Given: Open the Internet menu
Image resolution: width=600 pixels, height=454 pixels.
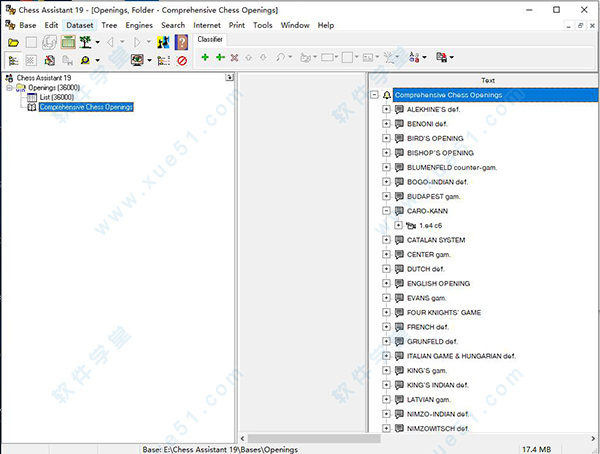Looking at the screenshot, I should pyautogui.click(x=207, y=25).
